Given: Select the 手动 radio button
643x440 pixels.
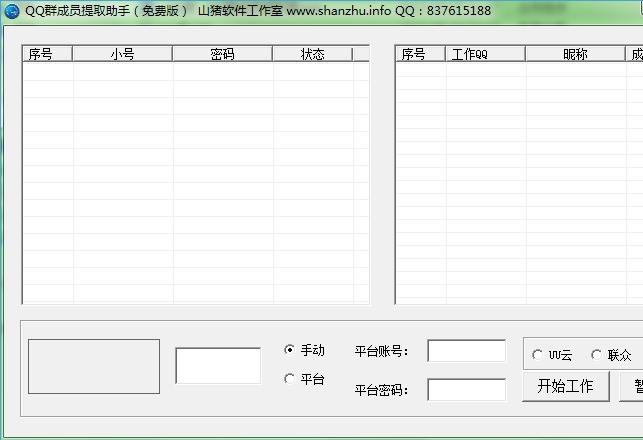Looking at the screenshot, I should [x=290, y=350].
